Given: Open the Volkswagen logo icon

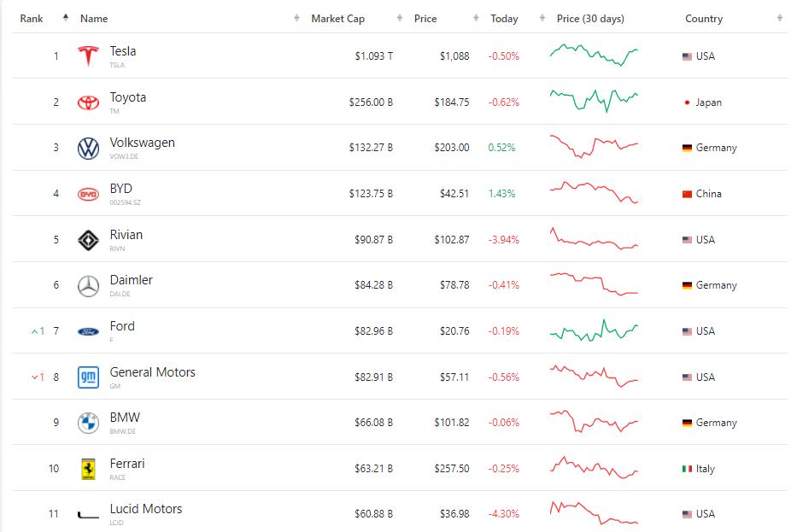Looking at the screenshot, I should point(88,149).
